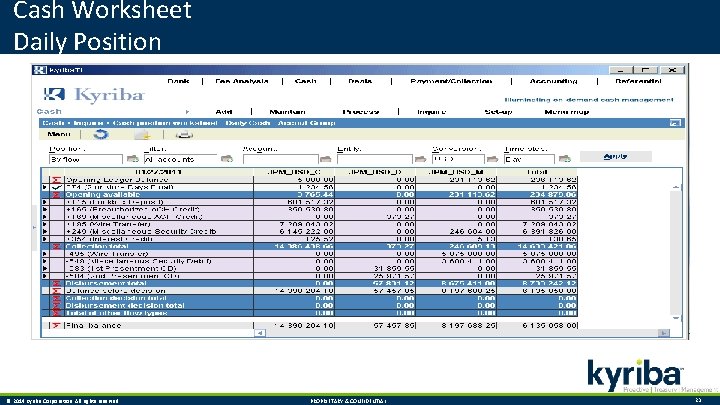Viewport: 720px width, 405px height.
Task: Open the lookup icon beside the Entity field
Action: tap(420, 159)
